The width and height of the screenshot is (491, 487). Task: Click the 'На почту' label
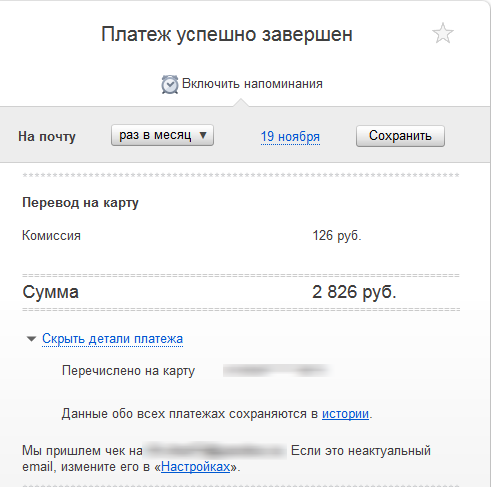click(47, 137)
